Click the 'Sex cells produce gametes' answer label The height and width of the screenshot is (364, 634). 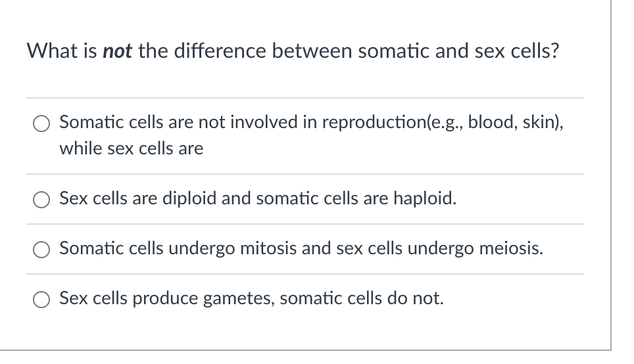pyautogui.click(x=251, y=298)
